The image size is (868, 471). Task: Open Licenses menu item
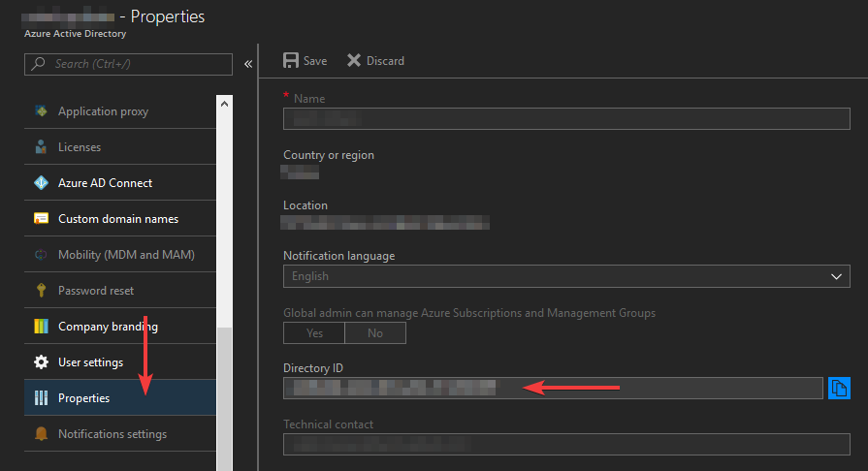120,147
